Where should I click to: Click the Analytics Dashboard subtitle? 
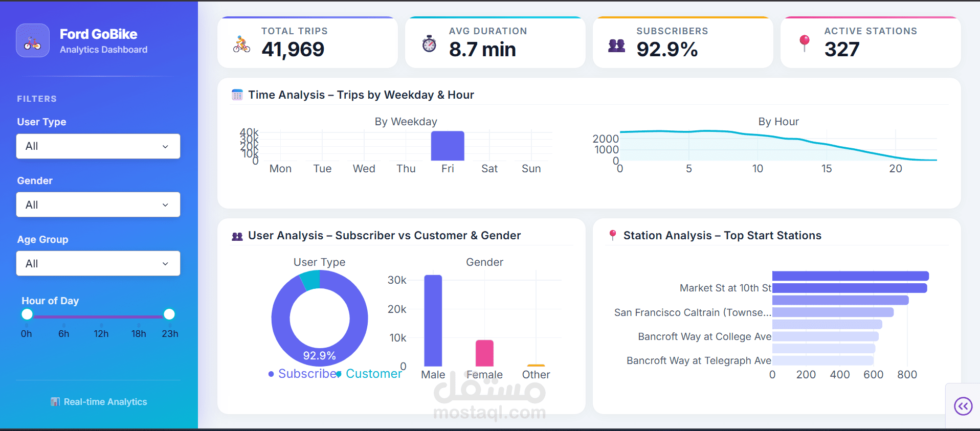point(104,50)
